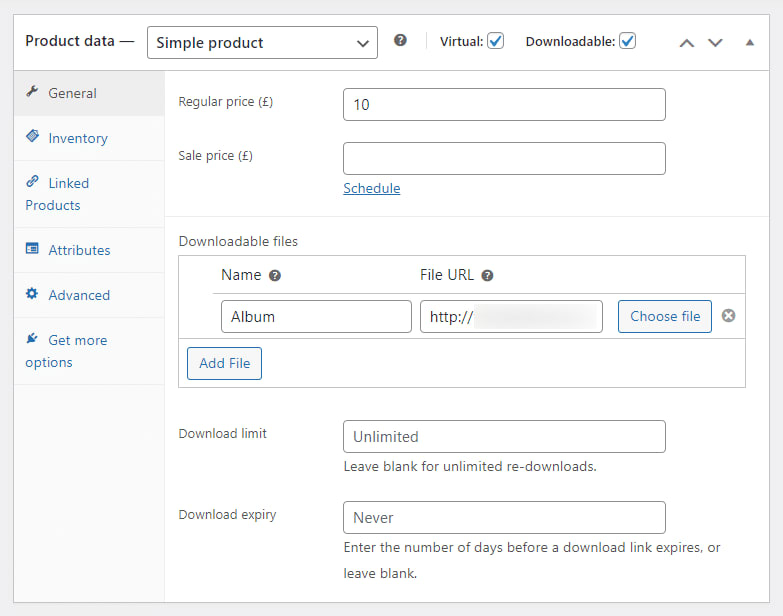Image resolution: width=783 pixels, height=616 pixels.
Task: Click the file Name field containing Album
Action: coord(316,316)
